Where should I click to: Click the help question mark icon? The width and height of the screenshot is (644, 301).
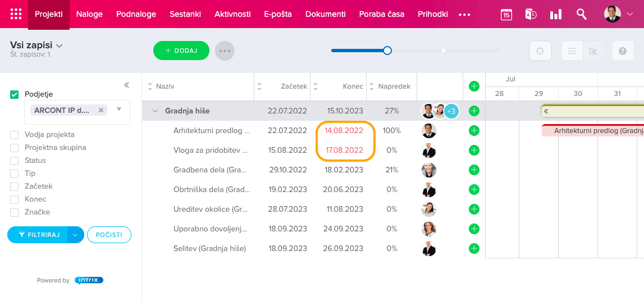pyautogui.click(x=622, y=51)
